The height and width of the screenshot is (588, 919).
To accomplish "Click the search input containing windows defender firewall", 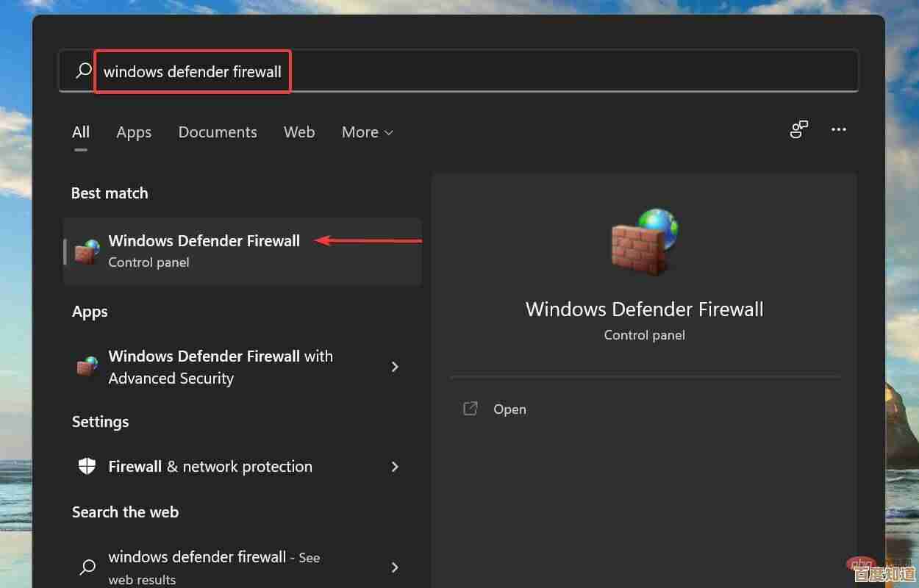I will tap(193, 71).
